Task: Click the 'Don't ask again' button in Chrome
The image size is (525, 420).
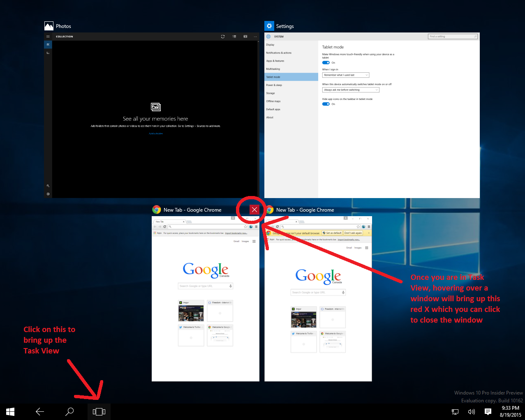Action: coord(353,233)
